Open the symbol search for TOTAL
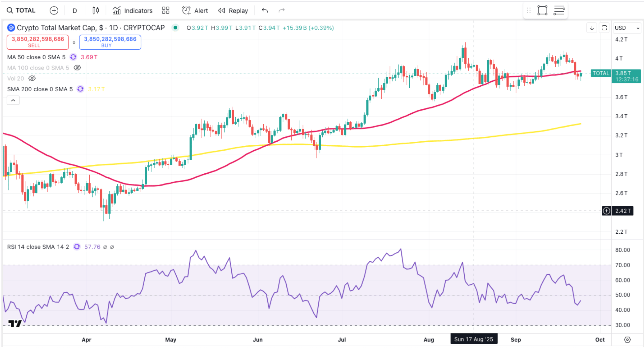The height and width of the screenshot is (348, 644). pyautogui.click(x=21, y=11)
